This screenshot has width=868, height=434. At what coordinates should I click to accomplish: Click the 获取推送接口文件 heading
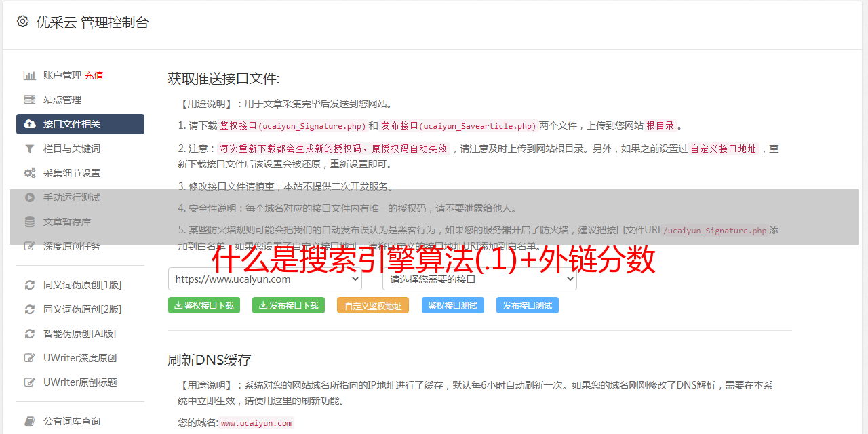[224, 79]
